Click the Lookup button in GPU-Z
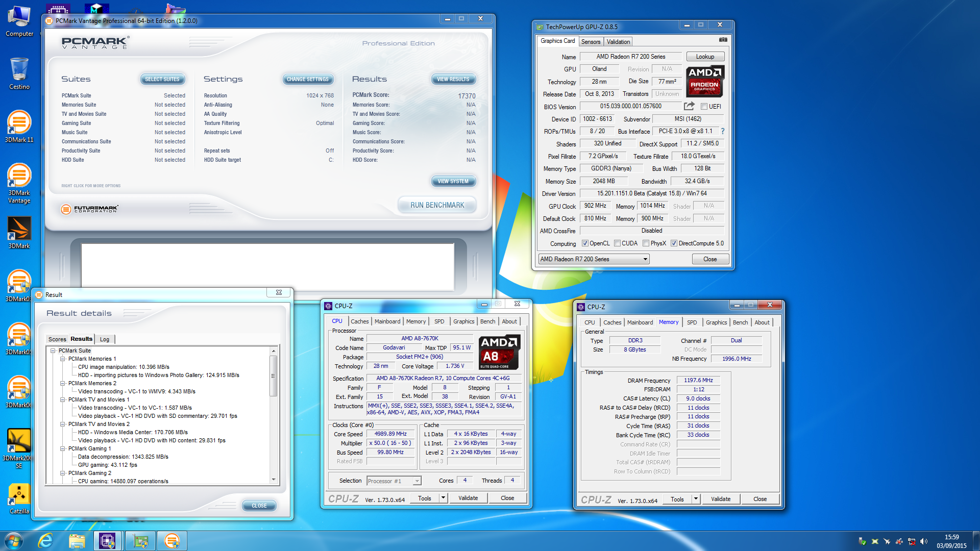 pyautogui.click(x=705, y=57)
